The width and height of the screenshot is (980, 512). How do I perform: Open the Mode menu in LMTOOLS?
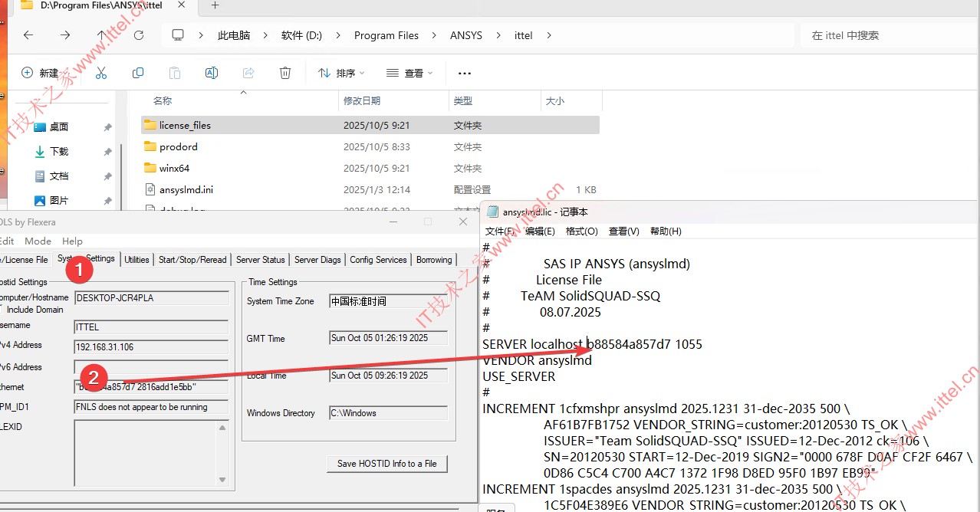tap(38, 241)
